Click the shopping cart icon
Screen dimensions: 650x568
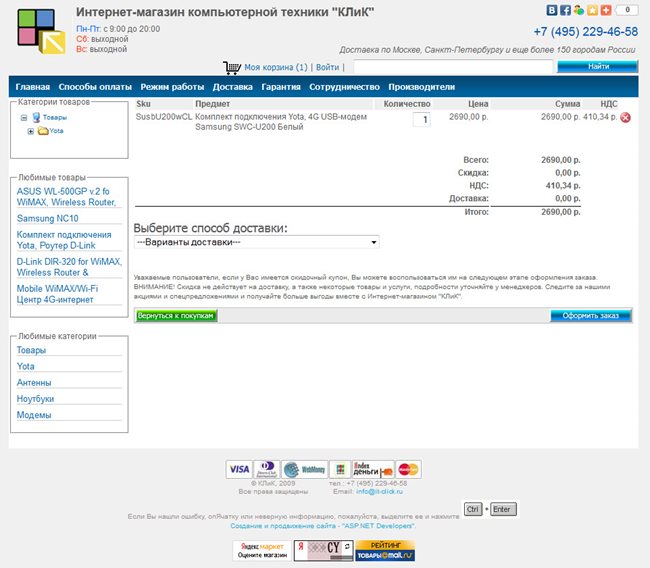(x=232, y=67)
